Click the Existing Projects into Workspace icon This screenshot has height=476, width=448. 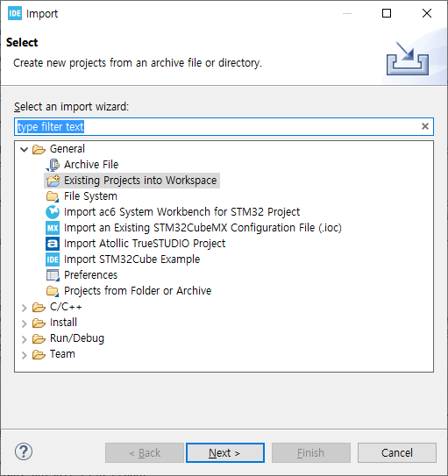pos(53,181)
